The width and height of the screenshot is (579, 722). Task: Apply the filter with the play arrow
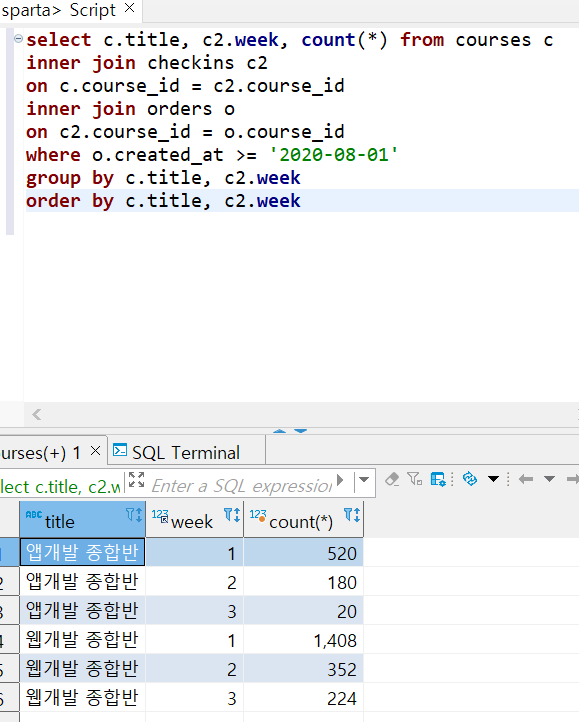[x=340, y=480]
